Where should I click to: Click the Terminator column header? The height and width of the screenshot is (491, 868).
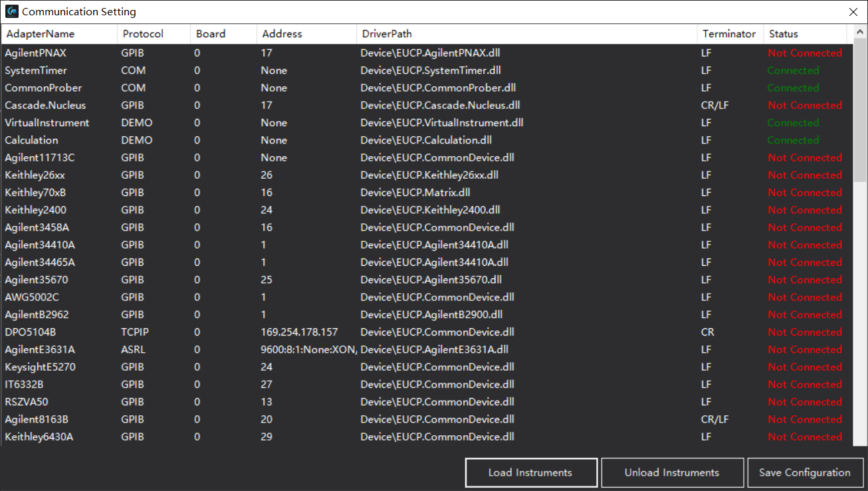pos(729,34)
